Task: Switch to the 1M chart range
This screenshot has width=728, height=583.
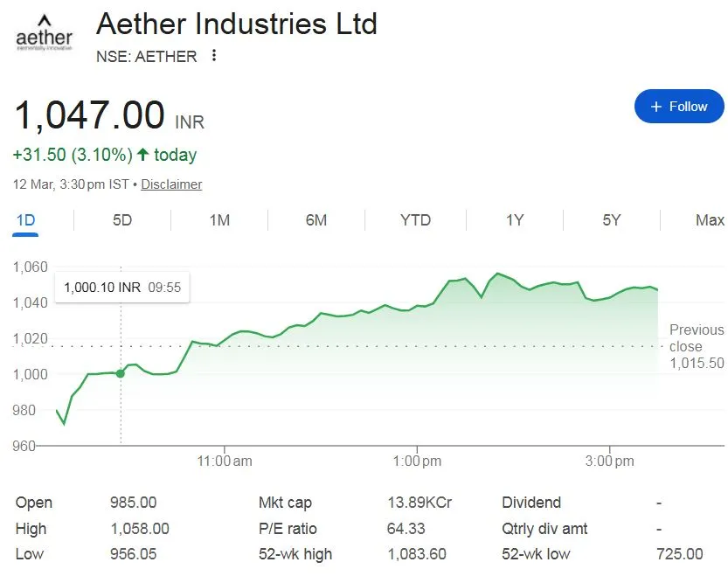Action: pos(219,220)
